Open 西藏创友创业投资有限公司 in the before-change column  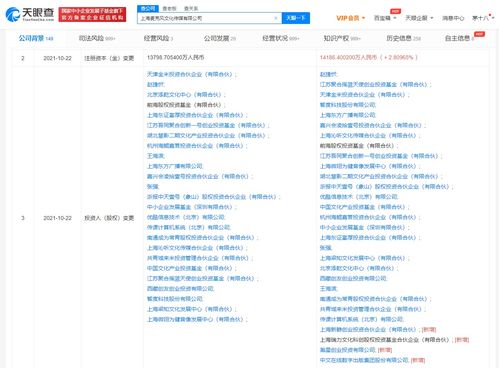pyautogui.click(x=180, y=288)
